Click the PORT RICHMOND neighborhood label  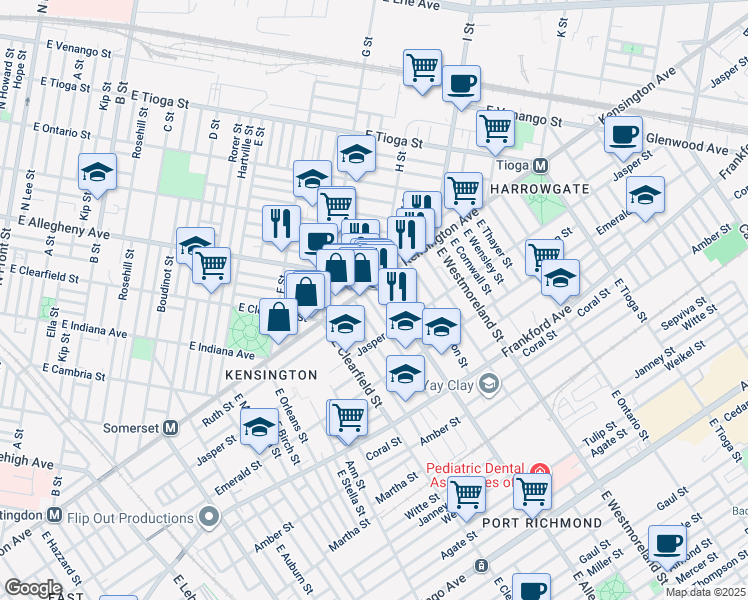click(542, 523)
